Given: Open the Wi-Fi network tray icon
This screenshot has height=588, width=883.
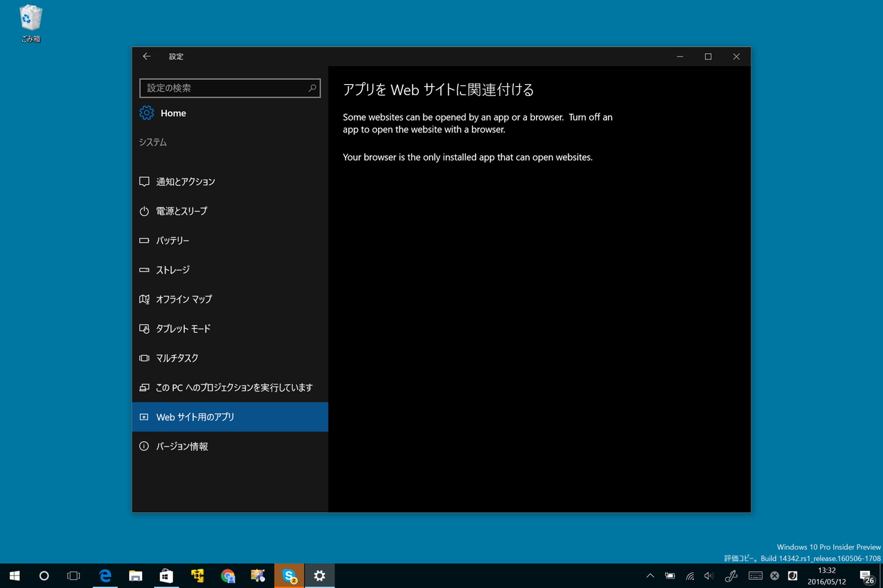Looking at the screenshot, I should pos(690,576).
